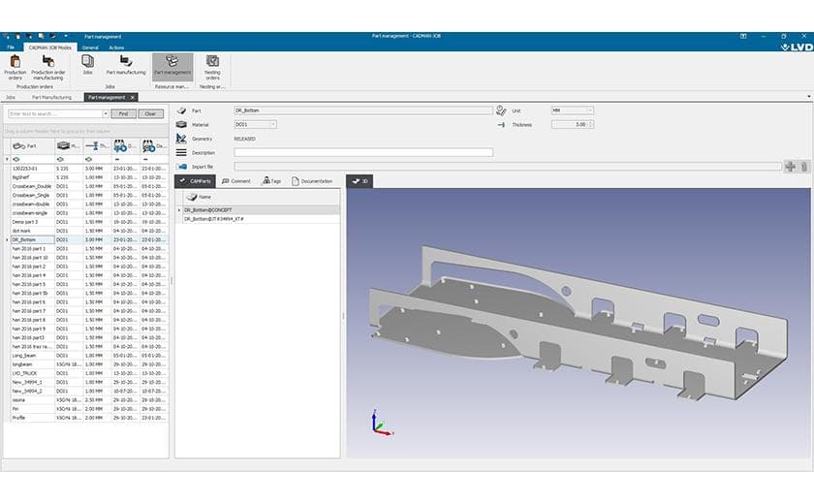
Task: Add an import file with plus icon
Action: (790, 166)
